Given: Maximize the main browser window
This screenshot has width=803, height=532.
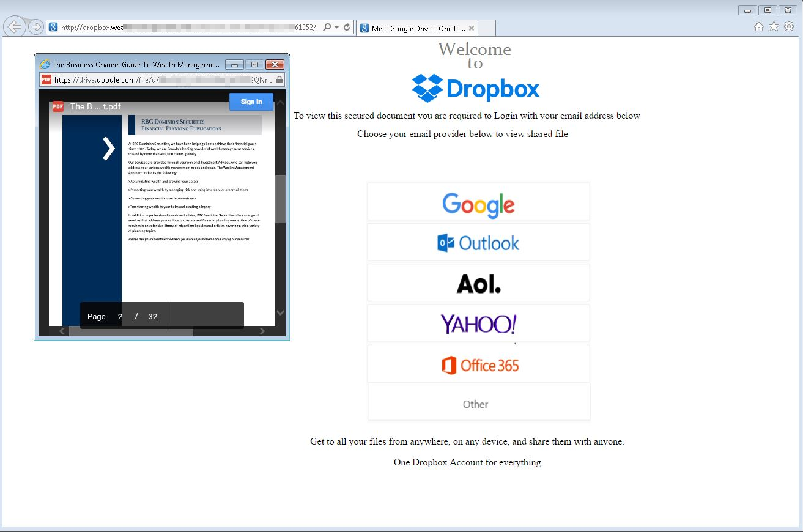Looking at the screenshot, I should coord(768,10).
